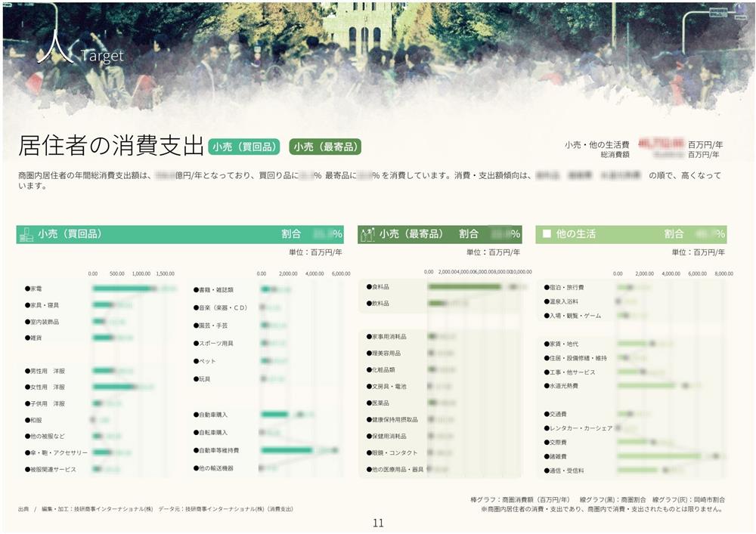Click the 飲料品 row label
This screenshot has width=756, height=534.
coord(378,304)
